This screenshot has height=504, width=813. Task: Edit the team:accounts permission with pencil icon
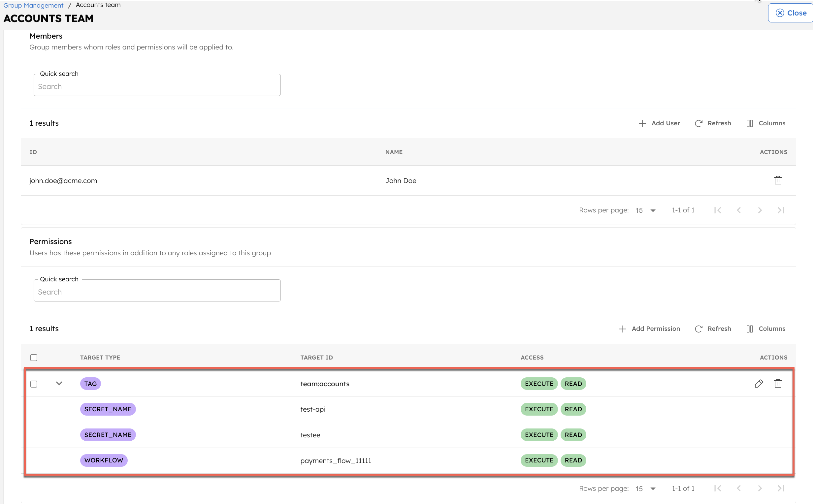point(759,384)
